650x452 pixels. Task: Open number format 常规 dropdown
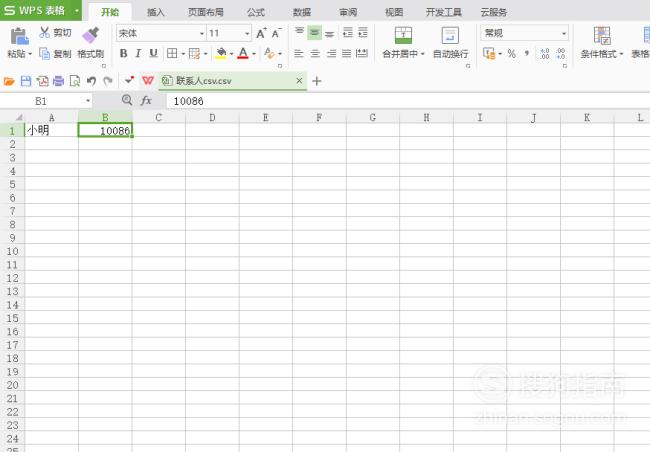(564, 34)
